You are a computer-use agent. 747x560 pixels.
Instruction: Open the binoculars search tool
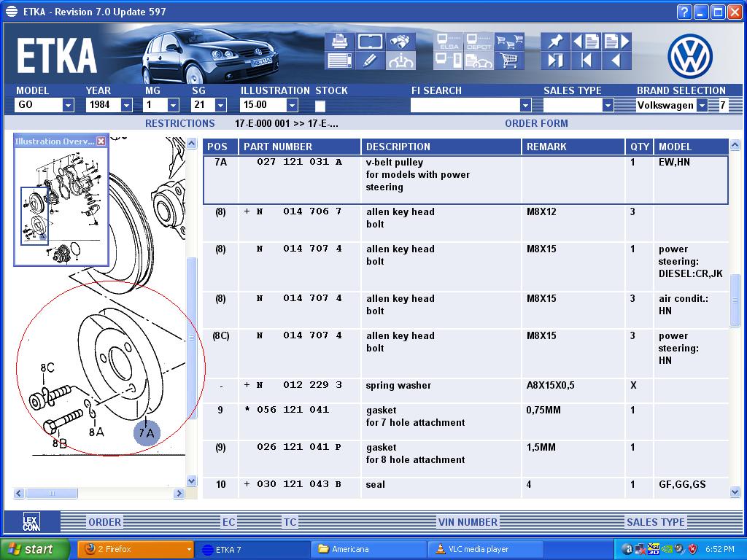[400, 42]
